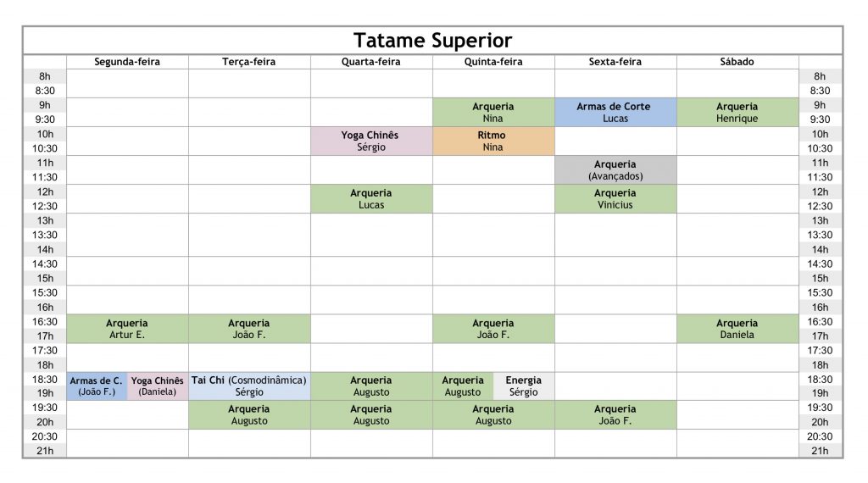The height and width of the screenshot is (483, 868).
Task: Click the Arqueria João F. class on Sexta-feira
Action: pos(615,415)
